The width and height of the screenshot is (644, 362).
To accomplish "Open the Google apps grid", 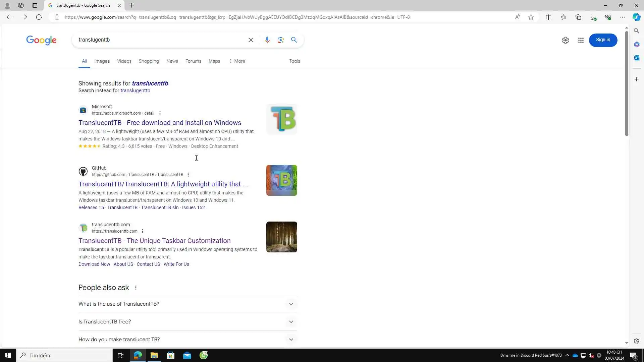I will click(x=581, y=40).
